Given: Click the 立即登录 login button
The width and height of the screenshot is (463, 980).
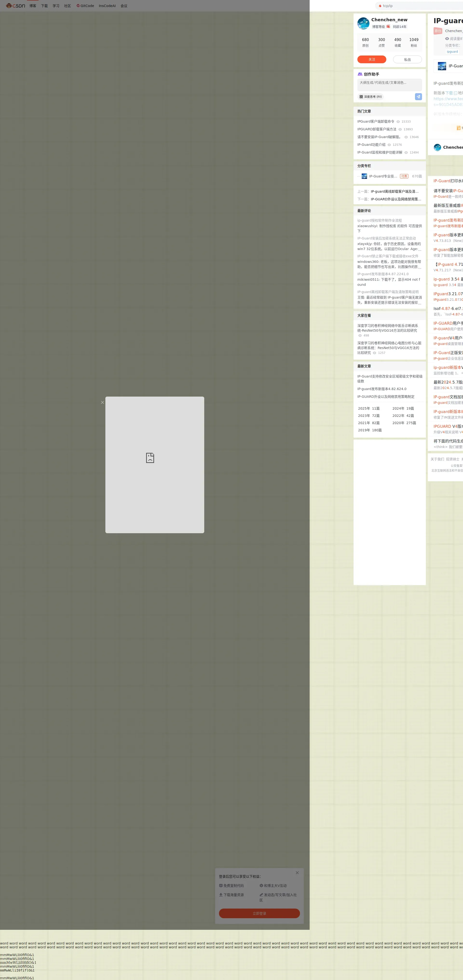Looking at the screenshot, I should 259,913.
